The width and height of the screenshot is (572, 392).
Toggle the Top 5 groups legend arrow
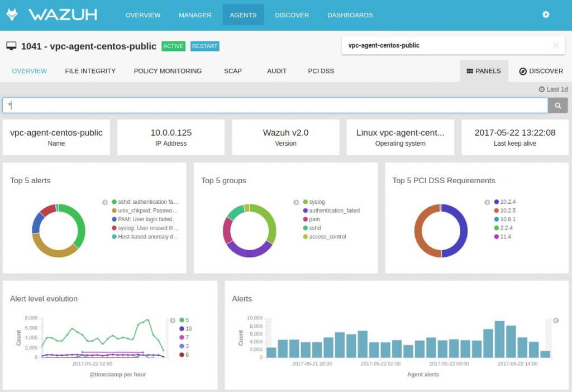click(296, 202)
